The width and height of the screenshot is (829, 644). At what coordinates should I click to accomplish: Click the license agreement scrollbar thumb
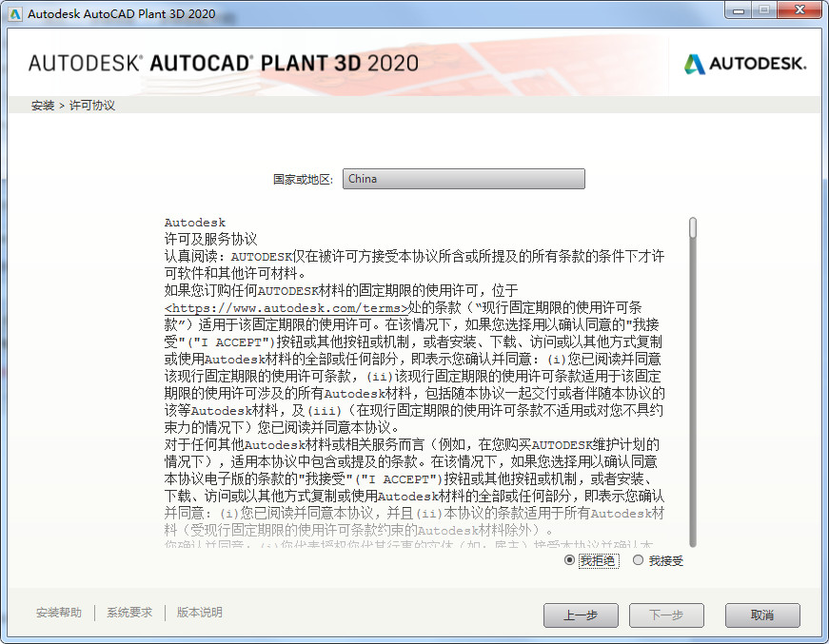pos(693,227)
